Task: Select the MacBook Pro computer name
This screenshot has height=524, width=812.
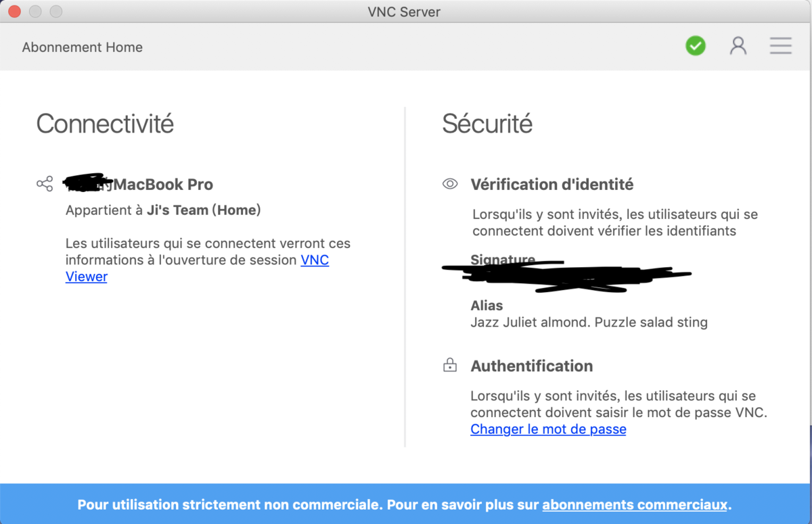Action: click(162, 184)
